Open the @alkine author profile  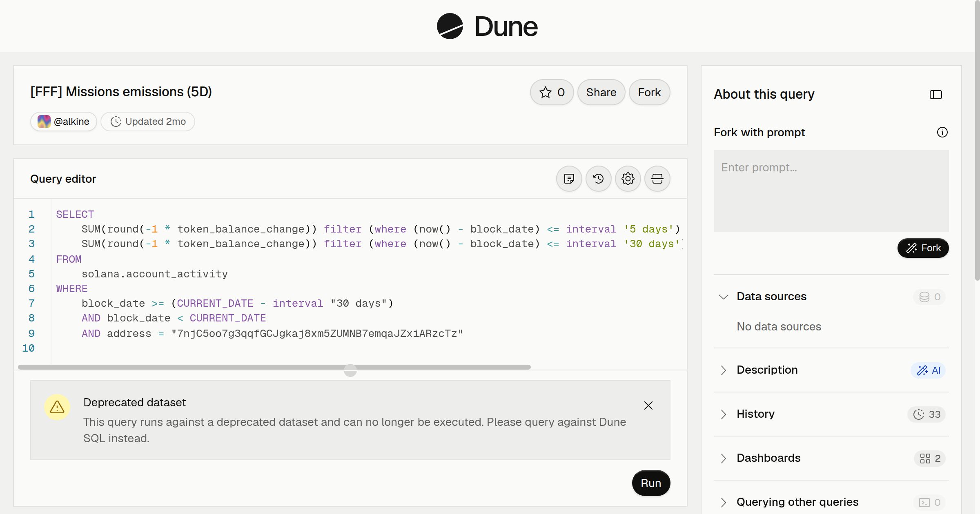(x=63, y=122)
